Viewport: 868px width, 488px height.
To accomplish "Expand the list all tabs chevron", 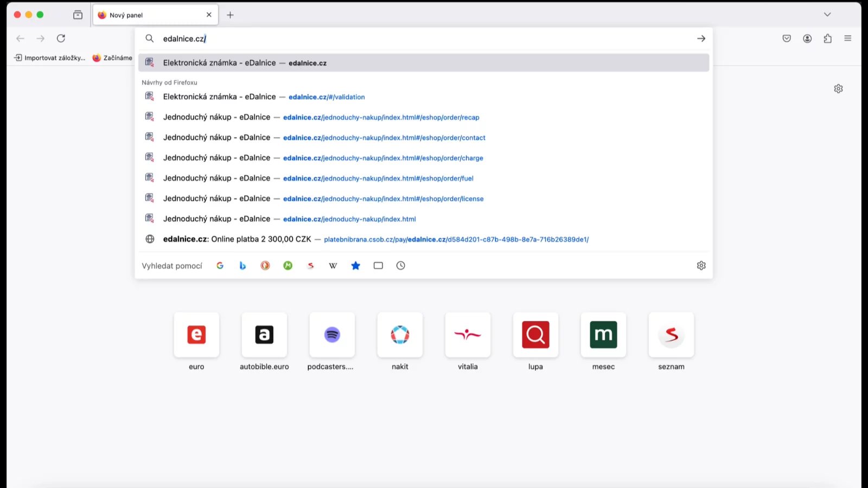I will 827,15.
